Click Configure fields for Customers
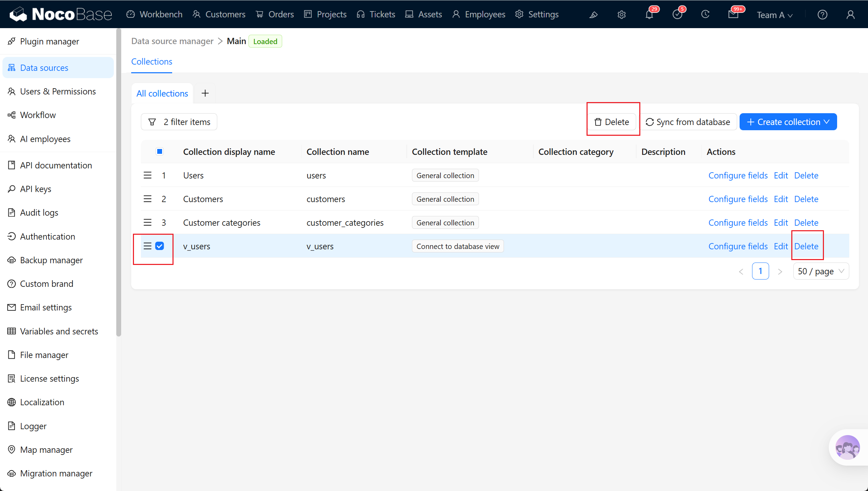The width and height of the screenshot is (868, 491). point(738,199)
